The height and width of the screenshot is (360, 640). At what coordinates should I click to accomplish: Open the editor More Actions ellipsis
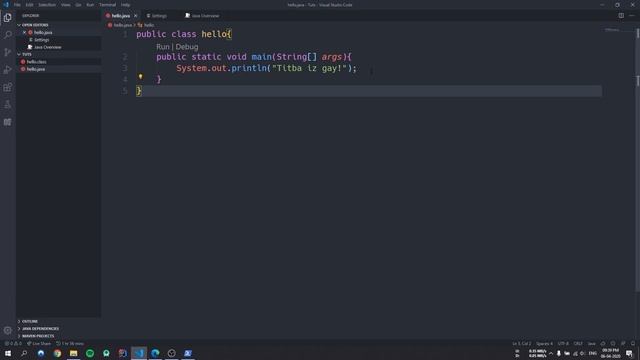click(x=632, y=16)
